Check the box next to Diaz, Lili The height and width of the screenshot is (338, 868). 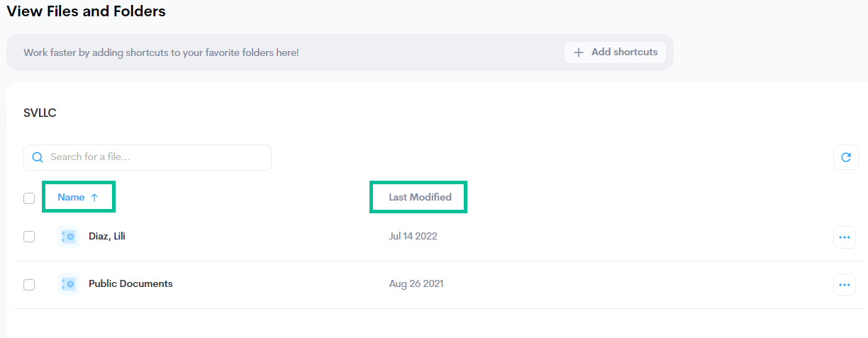pyautogui.click(x=29, y=237)
